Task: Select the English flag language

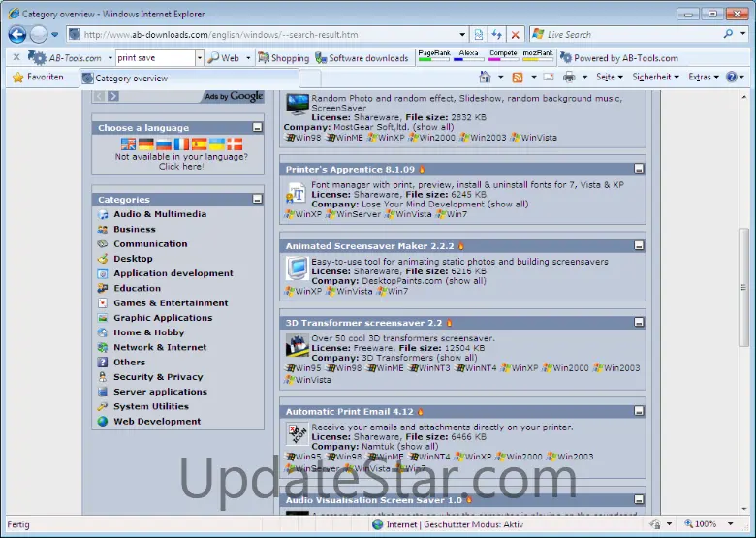Action: 128,144
